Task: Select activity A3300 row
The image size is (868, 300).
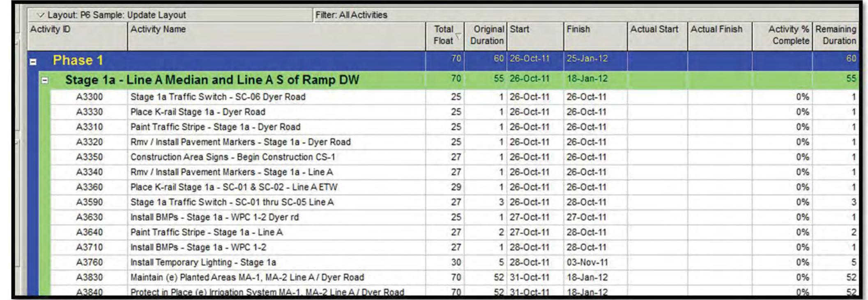Action: [89, 97]
